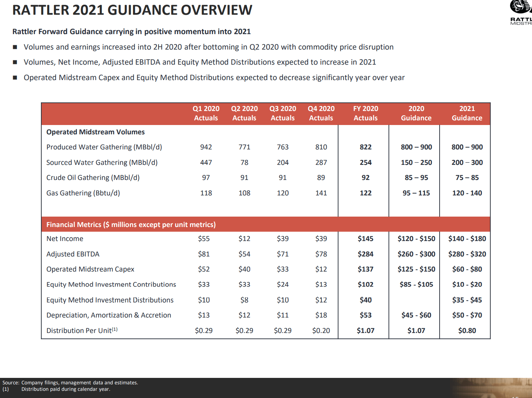Click the Sourced Water Q2 2020 value 78
This screenshot has height=398, width=532.
[x=244, y=163]
